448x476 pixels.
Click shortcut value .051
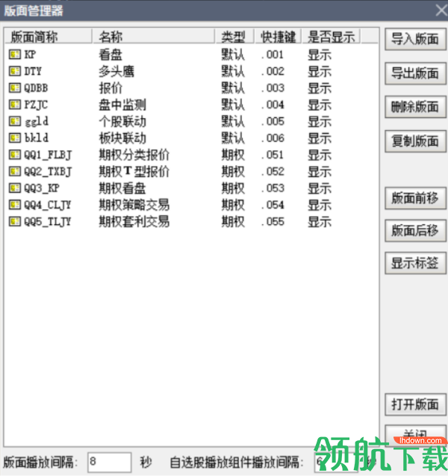[273, 155]
